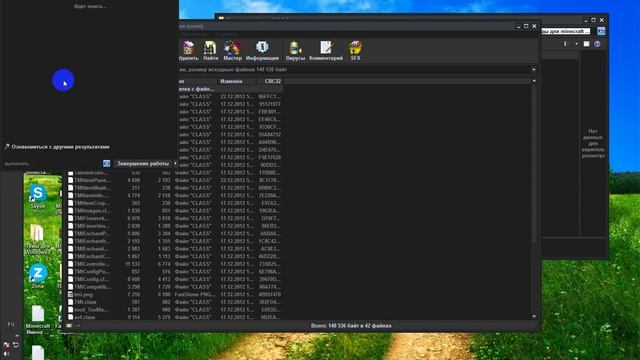Sort by the Изменён column header

[x=237, y=81]
